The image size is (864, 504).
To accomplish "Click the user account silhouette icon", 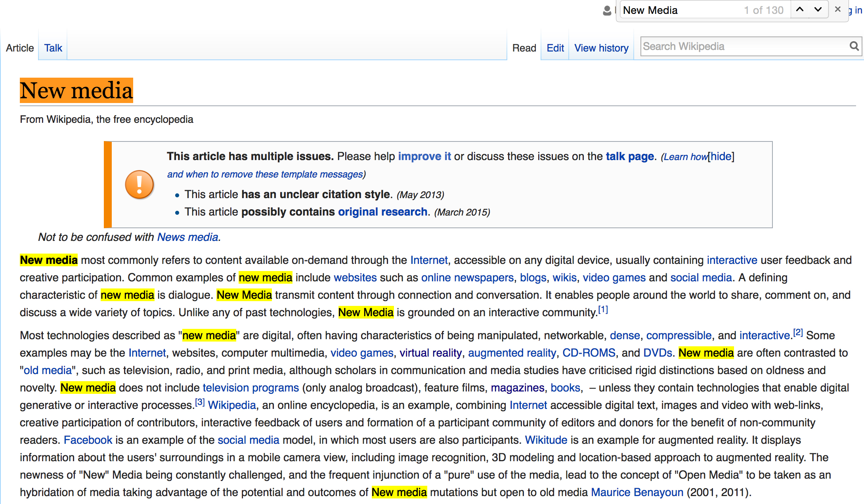I will [607, 11].
